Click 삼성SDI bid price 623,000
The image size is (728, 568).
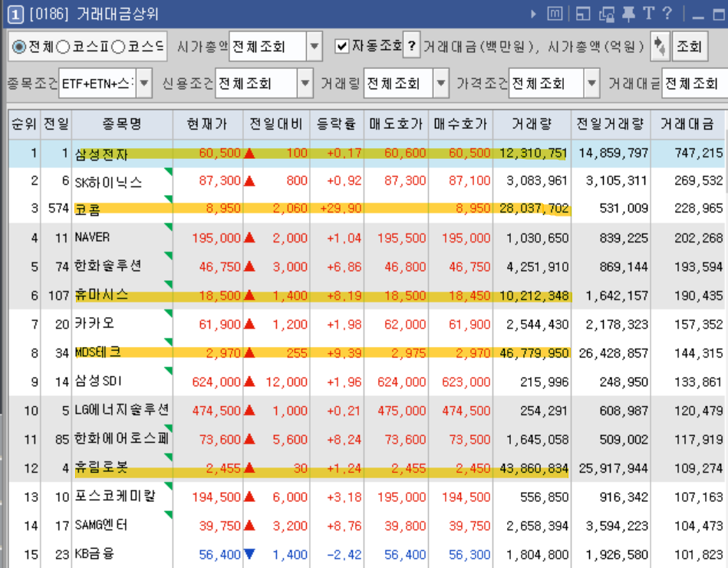[x=466, y=382]
